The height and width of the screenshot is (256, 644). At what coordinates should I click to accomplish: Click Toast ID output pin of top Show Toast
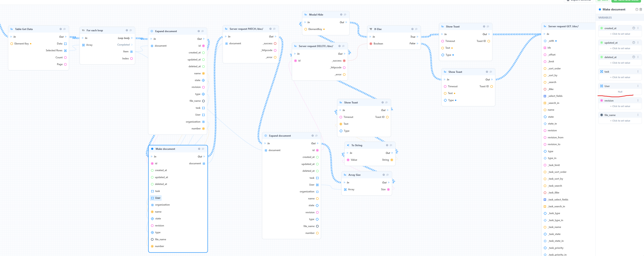[x=489, y=41]
